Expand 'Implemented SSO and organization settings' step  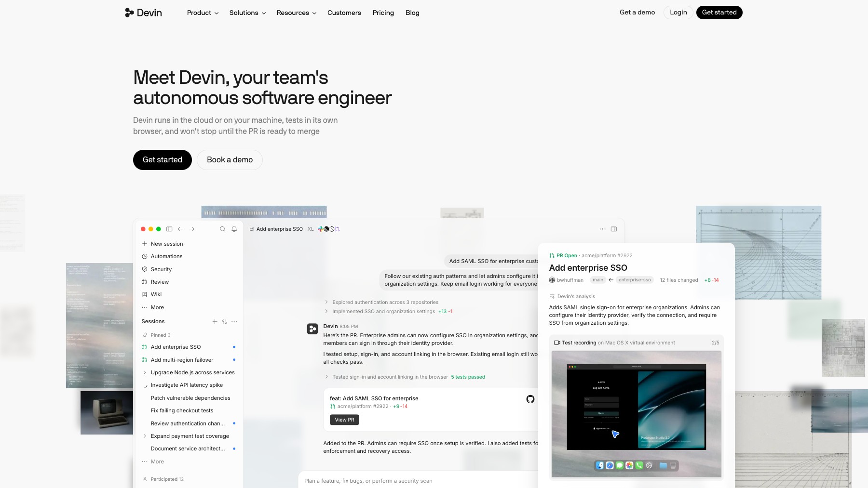coord(326,311)
